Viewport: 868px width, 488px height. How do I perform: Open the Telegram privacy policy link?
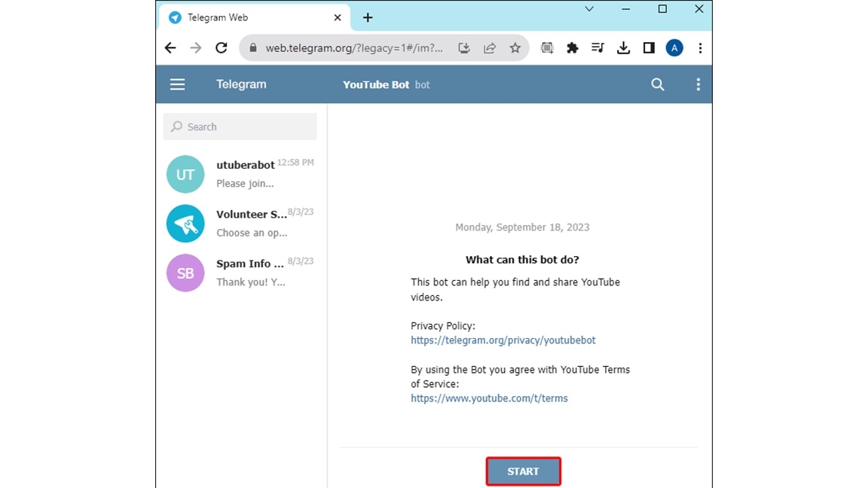click(x=503, y=340)
